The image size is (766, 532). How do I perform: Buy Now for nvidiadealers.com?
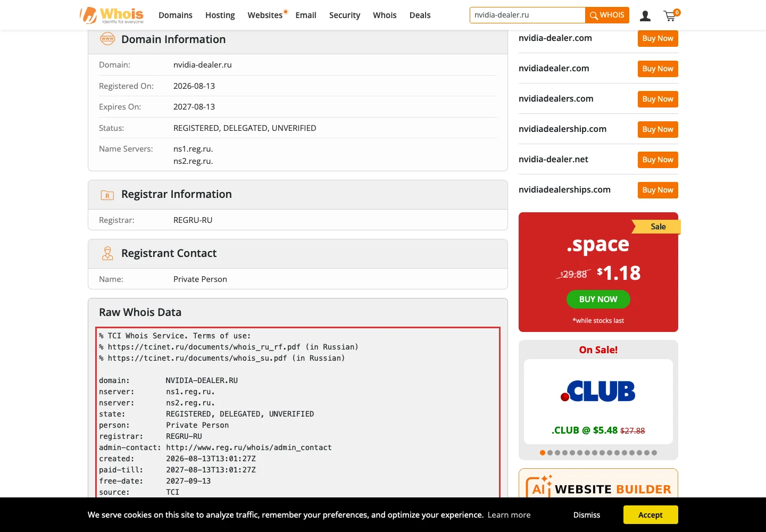658,99
